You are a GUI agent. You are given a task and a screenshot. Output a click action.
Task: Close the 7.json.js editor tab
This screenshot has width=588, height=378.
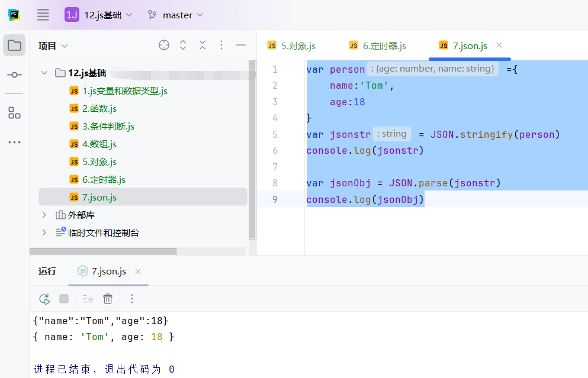(499, 46)
